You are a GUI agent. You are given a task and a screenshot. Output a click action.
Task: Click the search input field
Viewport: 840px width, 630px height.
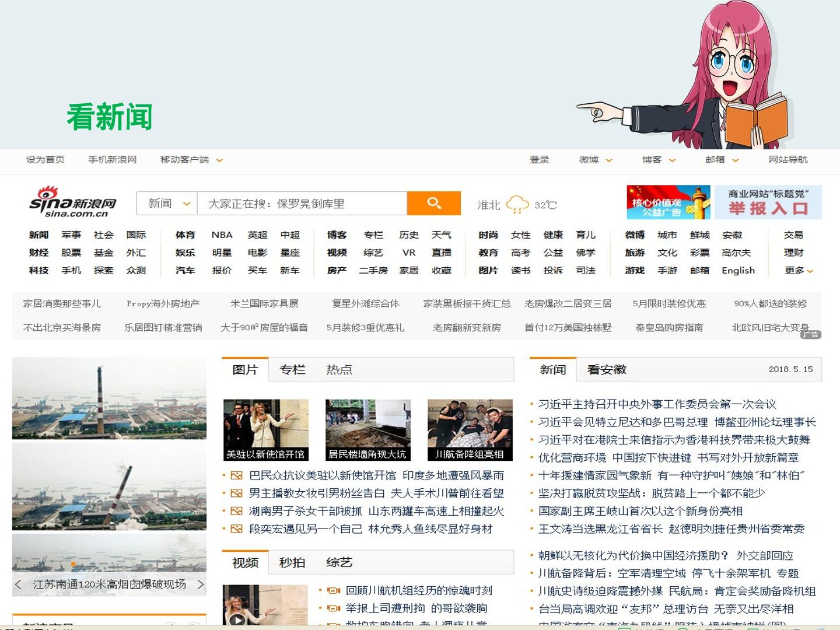click(302, 203)
